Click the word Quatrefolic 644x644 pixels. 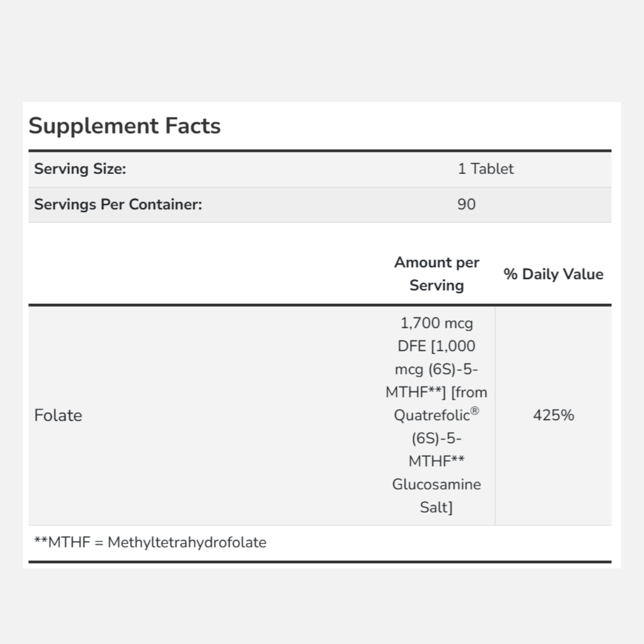click(x=432, y=416)
